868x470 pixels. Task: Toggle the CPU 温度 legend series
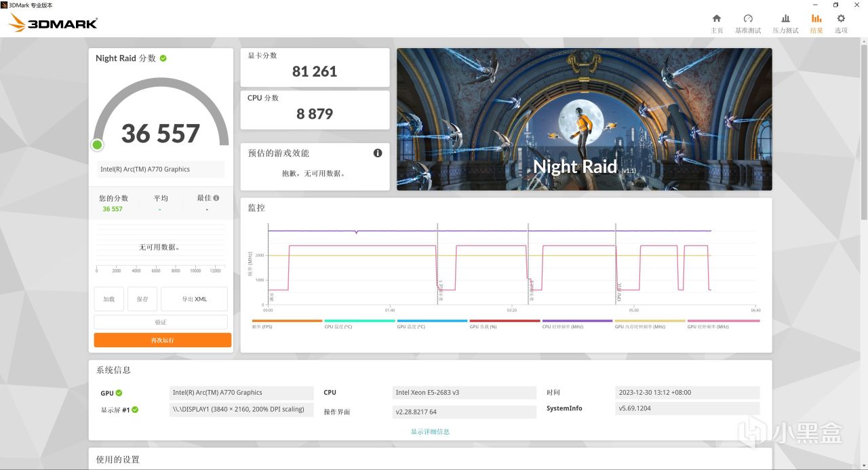click(x=359, y=324)
